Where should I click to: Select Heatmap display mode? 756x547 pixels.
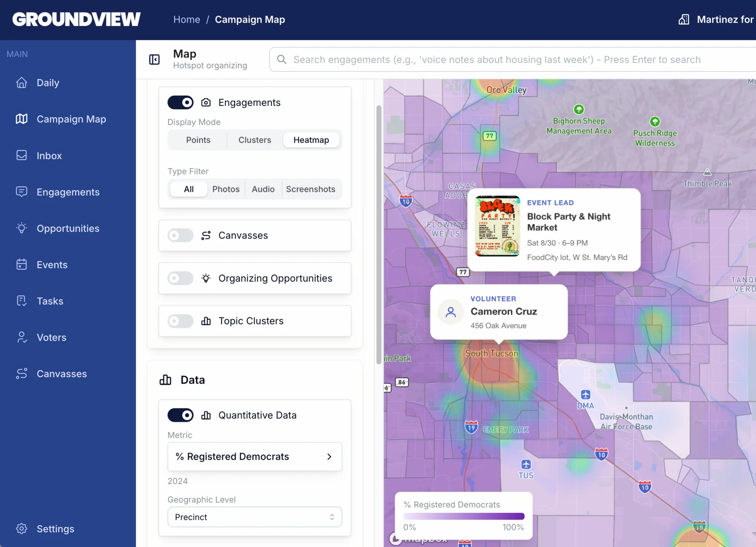[311, 140]
